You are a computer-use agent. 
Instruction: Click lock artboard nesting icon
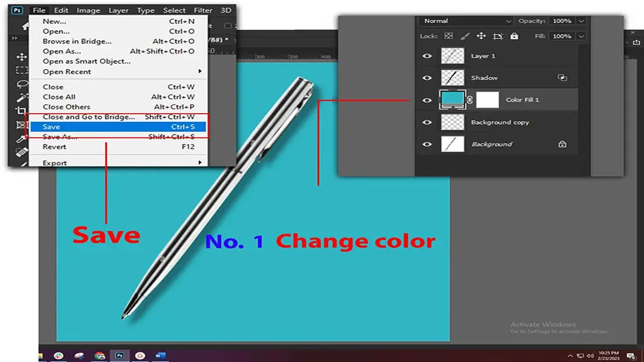(x=498, y=36)
